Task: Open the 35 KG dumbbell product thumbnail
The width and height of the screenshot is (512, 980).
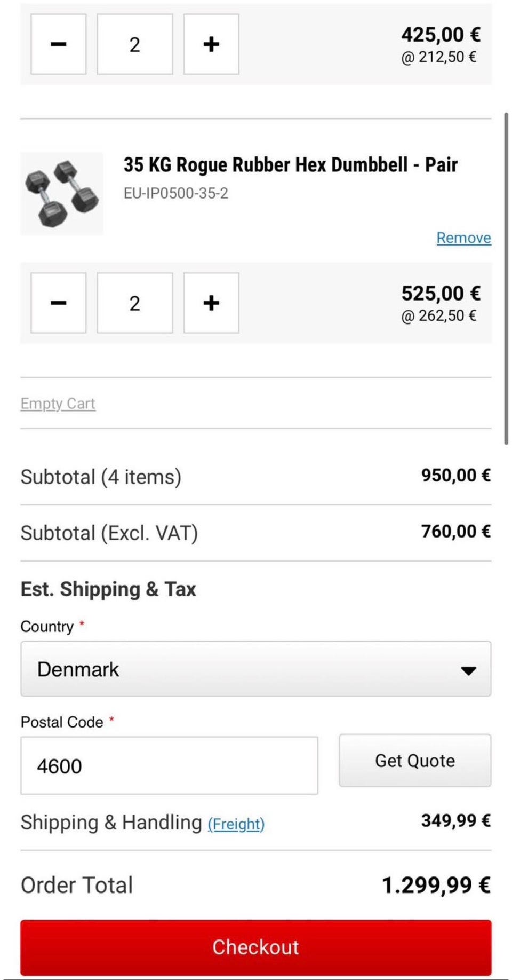Action: point(62,194)
